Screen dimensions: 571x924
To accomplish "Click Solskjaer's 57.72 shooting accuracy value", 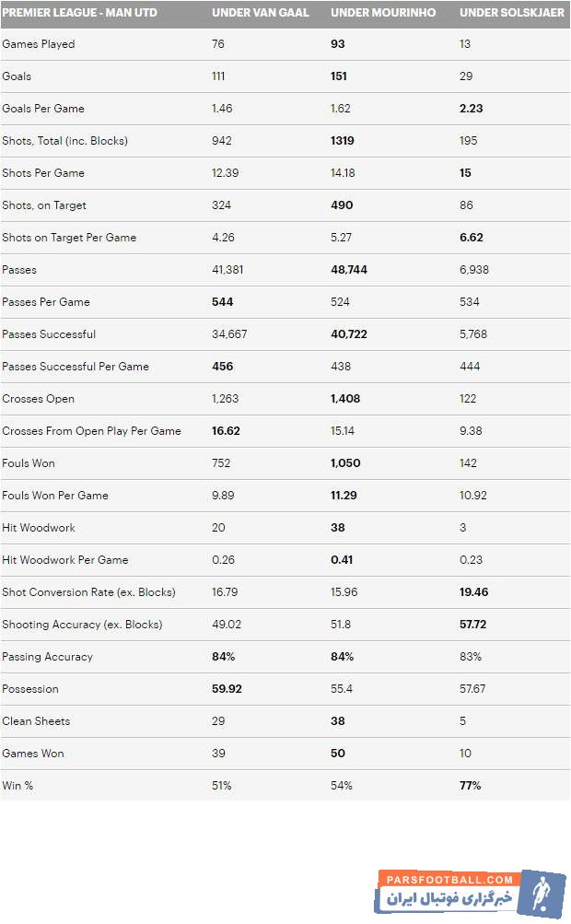I will pos(472,625).
